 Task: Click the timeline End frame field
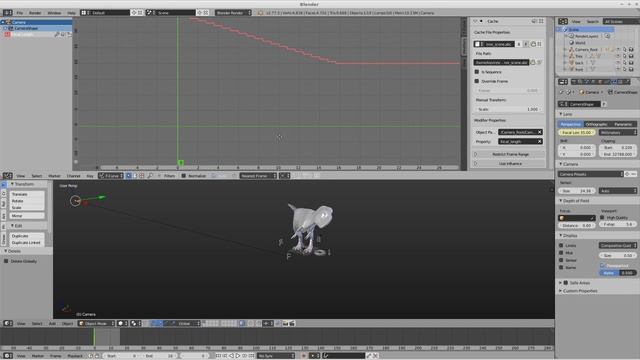159,356
